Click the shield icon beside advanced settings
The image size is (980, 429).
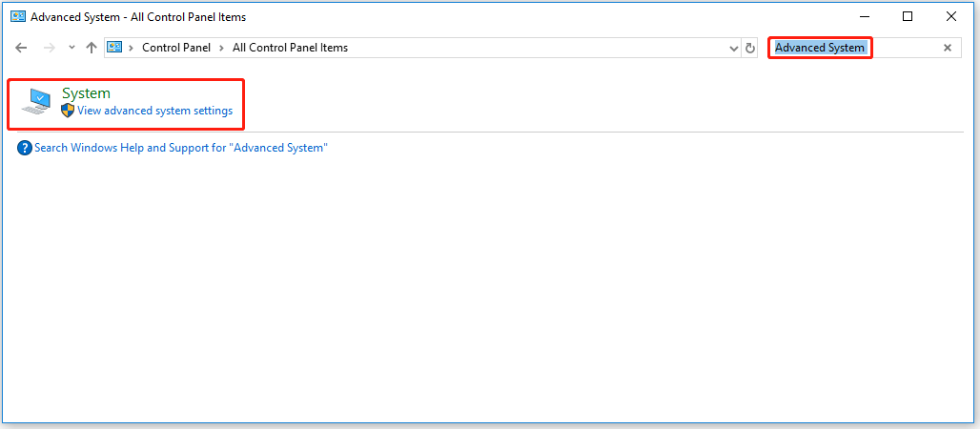click(68, 111)
